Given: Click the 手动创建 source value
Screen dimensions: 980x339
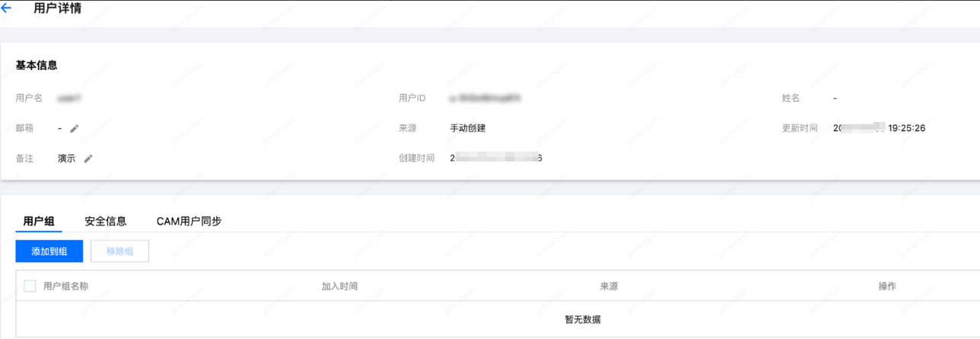Looking at the screenshot, I should pyautogui.click(x=467, y=128).
